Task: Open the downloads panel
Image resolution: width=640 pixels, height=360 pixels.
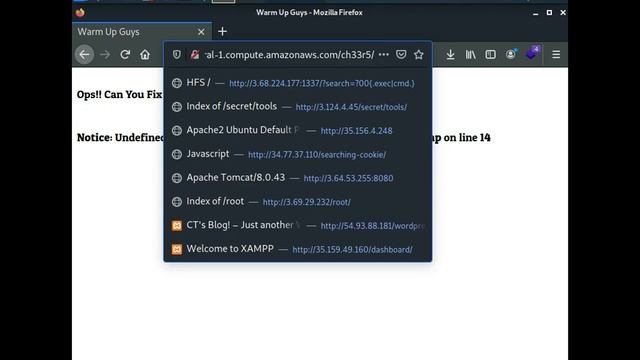Action: pyautogui.click(x=450, y=54)
